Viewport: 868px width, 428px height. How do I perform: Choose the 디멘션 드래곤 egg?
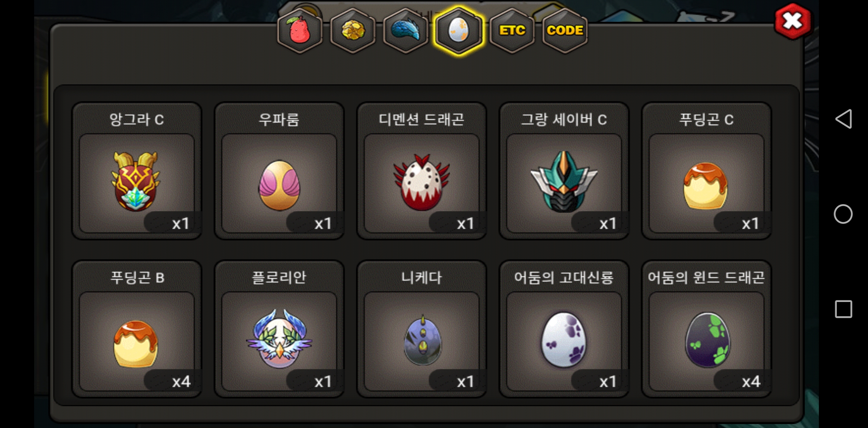[422, 171]
